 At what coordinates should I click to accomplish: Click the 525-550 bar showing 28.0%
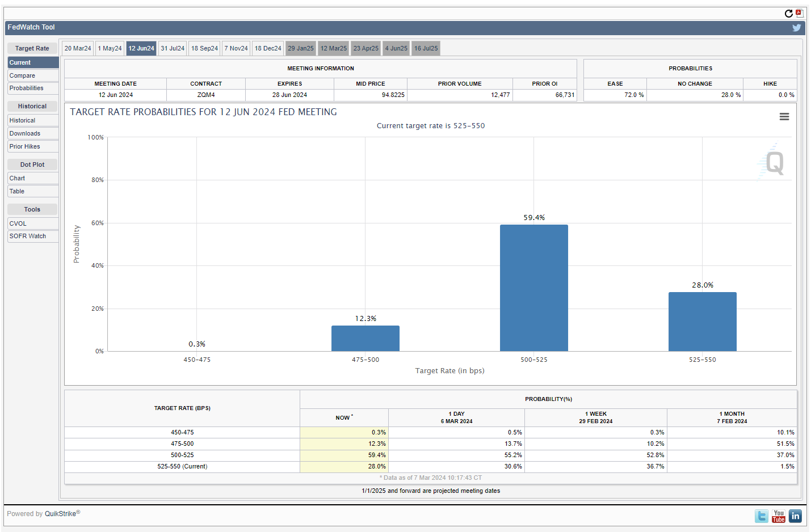(702, 322)
